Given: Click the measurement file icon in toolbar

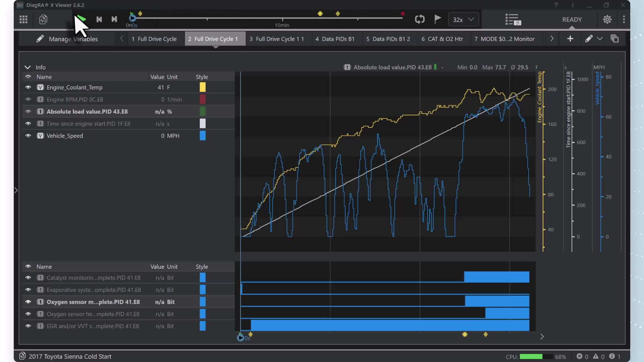Looking at the screenshot, I should point(43,19).
